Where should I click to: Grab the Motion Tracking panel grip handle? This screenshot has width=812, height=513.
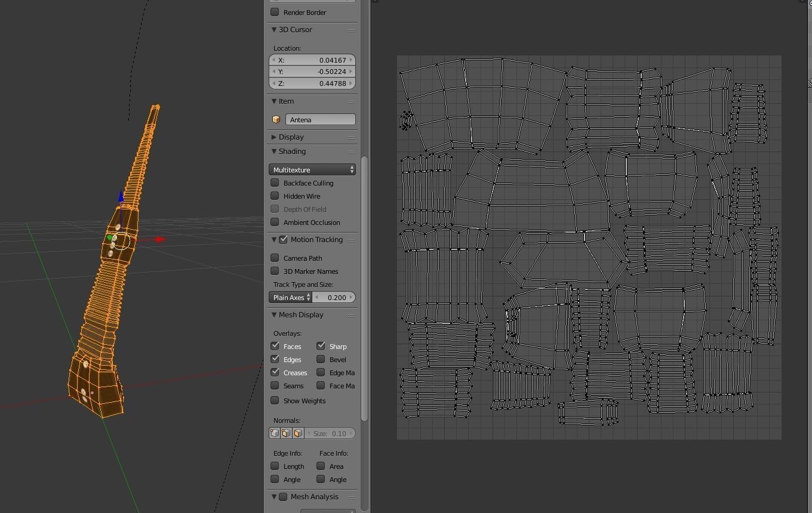351,240
